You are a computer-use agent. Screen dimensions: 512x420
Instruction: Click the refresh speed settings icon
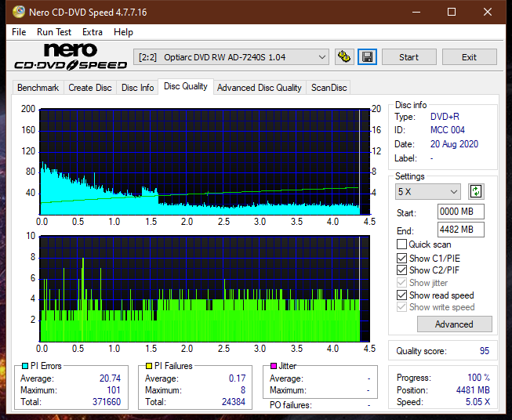point(476,191)
